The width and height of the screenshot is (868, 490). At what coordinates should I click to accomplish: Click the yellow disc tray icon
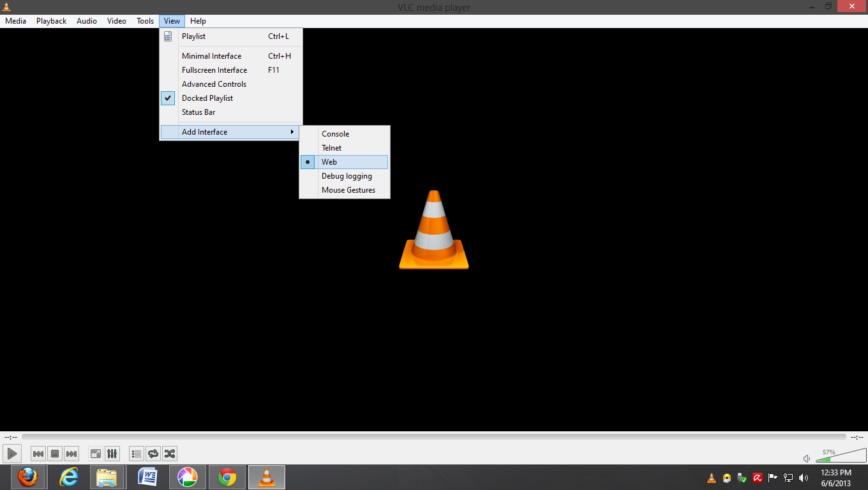pyautogui.click(x=727, y=478)
